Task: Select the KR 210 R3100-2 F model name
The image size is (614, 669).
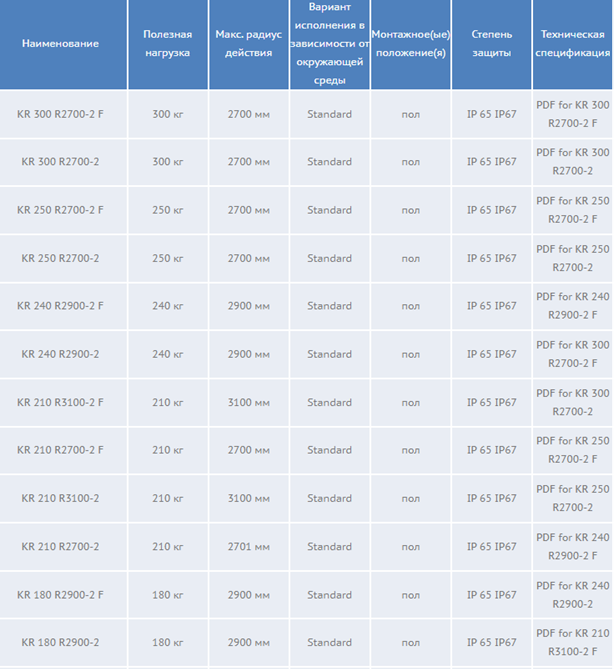Action: 60,402
